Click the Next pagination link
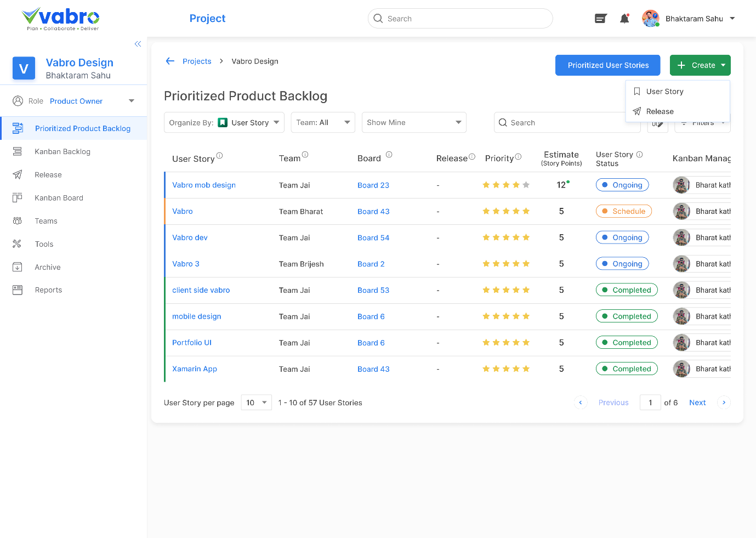 [697, 403]
